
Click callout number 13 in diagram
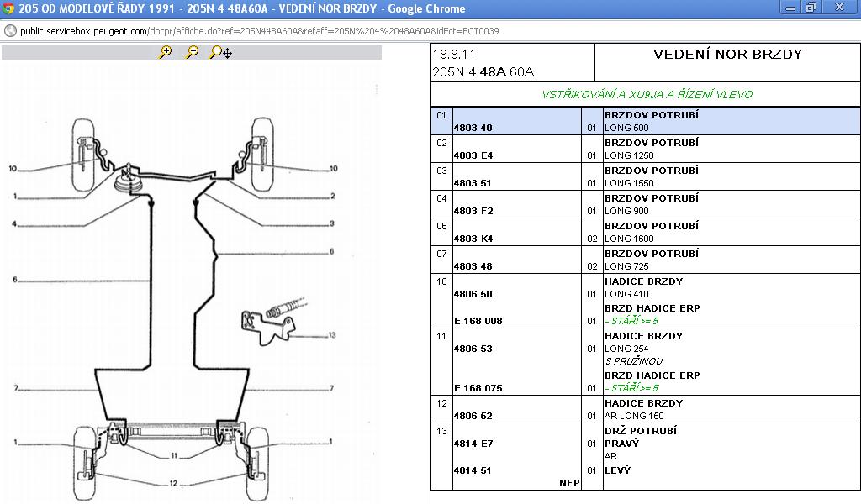click(x=331, y=335)
